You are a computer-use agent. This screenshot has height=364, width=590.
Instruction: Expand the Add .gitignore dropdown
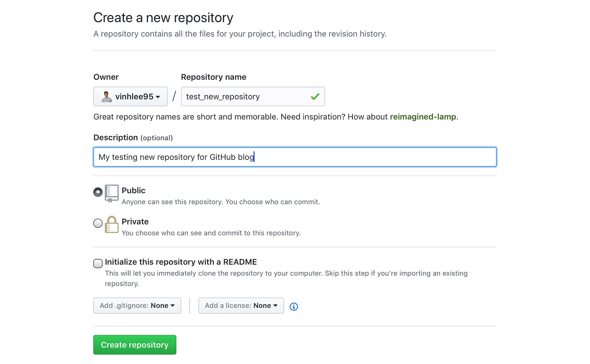pos(137,305)
